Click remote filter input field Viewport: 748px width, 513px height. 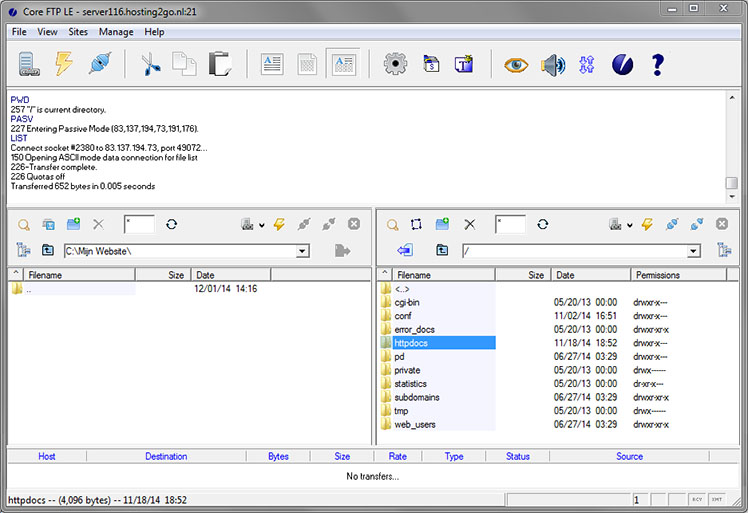coord(510,224)
